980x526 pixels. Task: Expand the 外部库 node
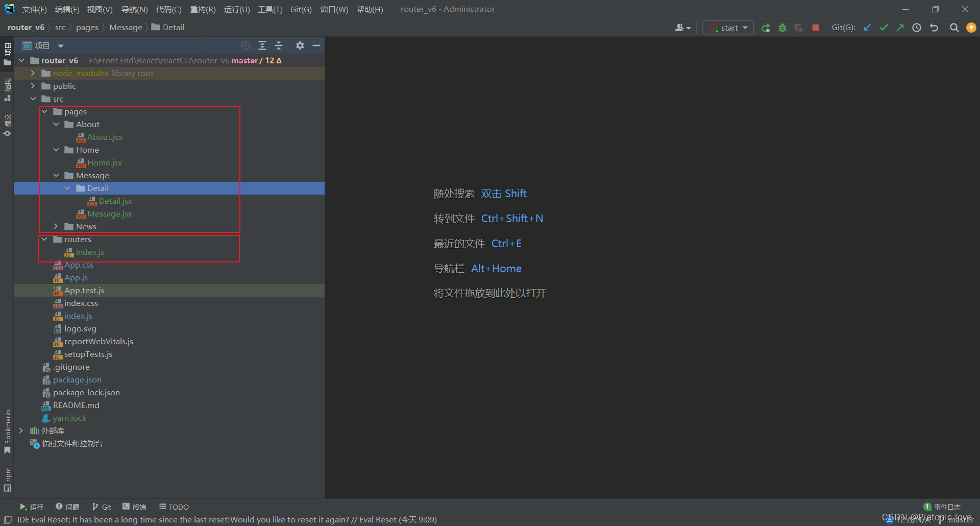click(x=21, y=431)
